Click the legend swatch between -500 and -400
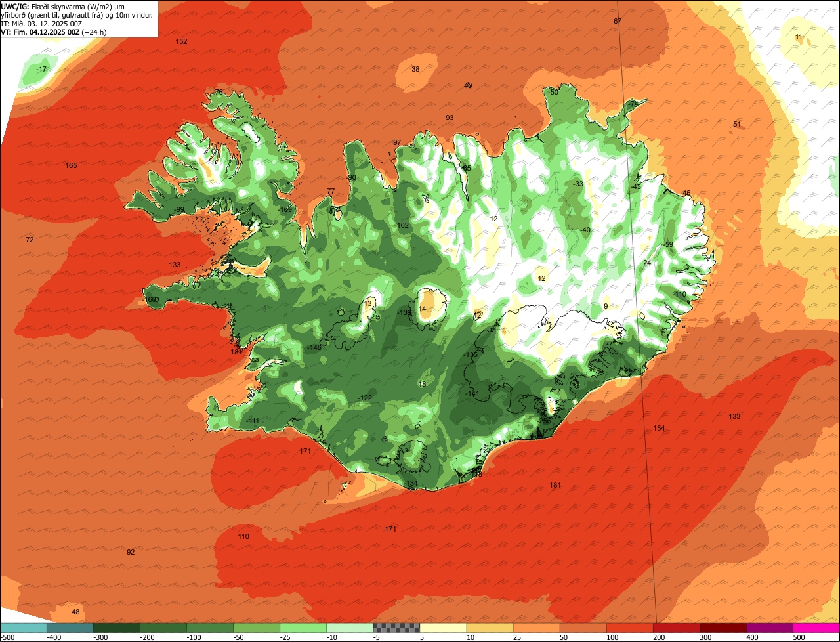Image resolution: width=840 pixels, height=642 pixels. (x=23, y=628)
